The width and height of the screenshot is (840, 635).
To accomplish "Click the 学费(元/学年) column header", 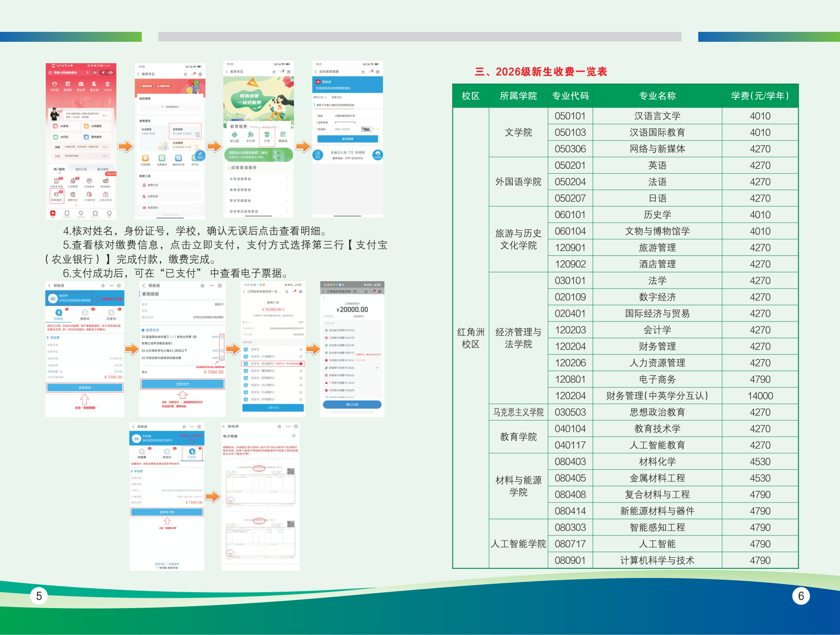I will coord(760,96).
